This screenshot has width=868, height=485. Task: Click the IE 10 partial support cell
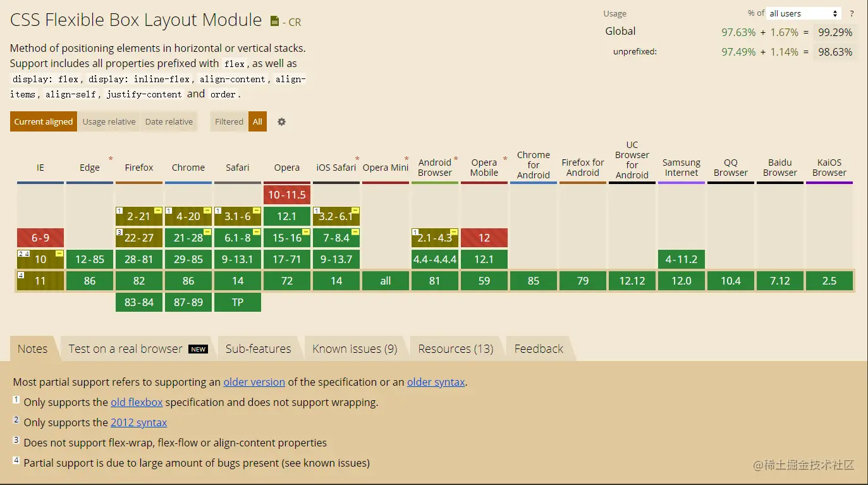40,259
